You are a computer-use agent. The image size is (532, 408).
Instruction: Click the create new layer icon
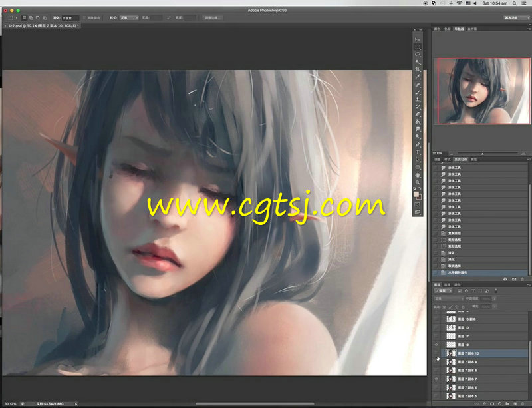[x=515, y=404]
